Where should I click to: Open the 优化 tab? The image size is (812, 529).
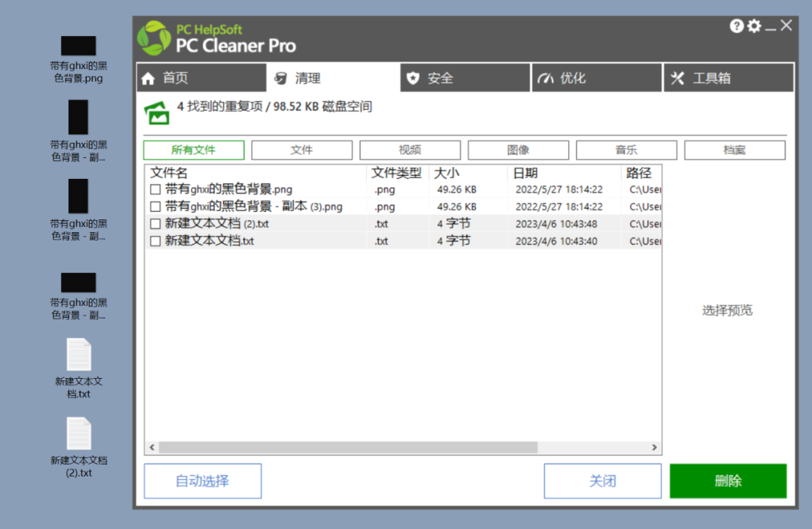[x=596, y=77]
